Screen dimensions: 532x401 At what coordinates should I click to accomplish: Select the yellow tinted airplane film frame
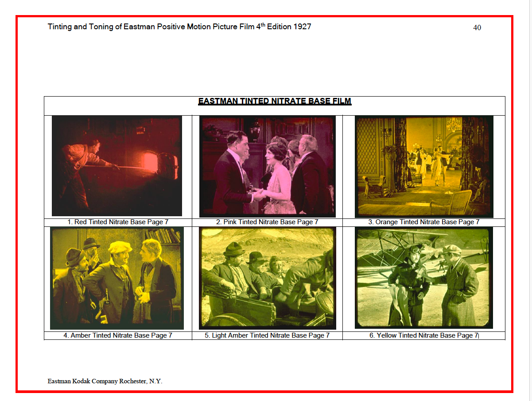tap(424, 278)
